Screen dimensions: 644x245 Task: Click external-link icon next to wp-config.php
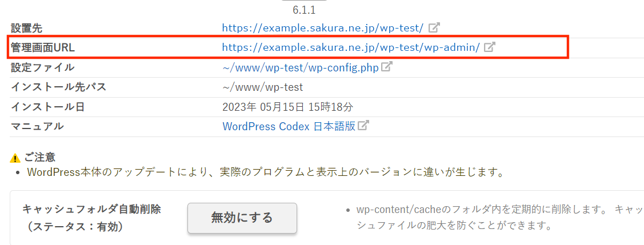[387, 67]
